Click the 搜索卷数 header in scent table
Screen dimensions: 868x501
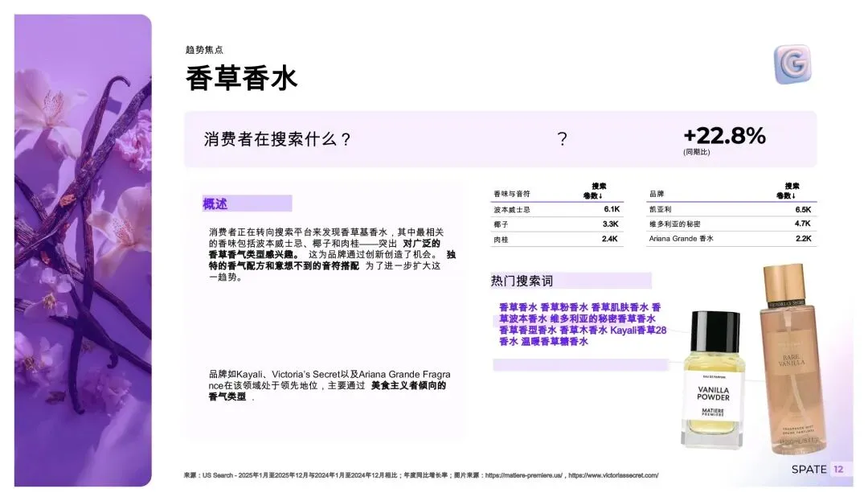(x=595, y=191)
